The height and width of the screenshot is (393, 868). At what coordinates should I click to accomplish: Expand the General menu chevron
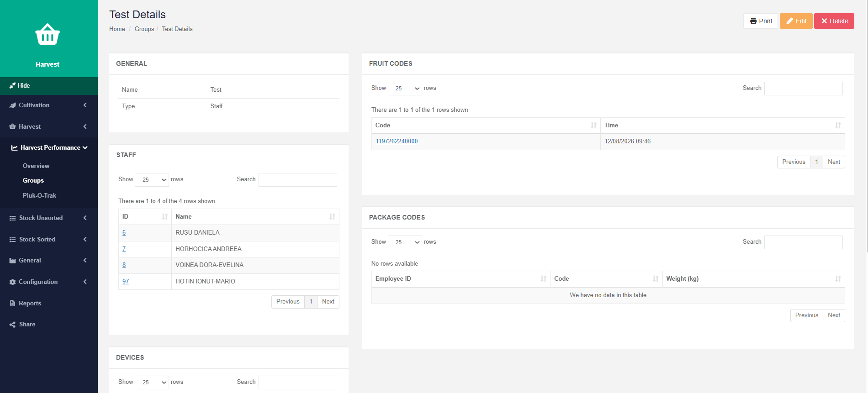tap(85, 260)
